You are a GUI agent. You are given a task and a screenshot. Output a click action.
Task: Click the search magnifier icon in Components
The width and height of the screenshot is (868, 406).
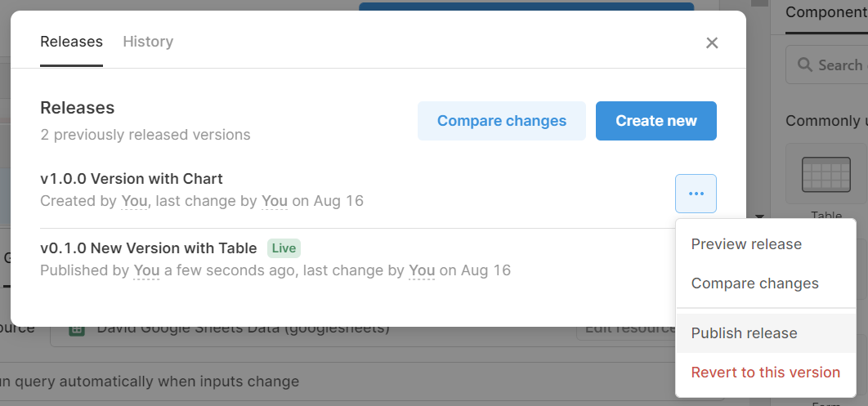tap(804, 65)
